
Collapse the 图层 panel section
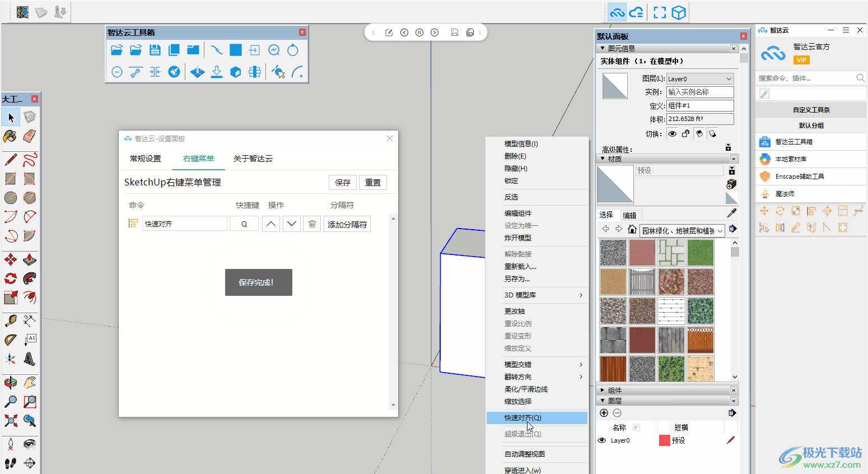(603, 401)
